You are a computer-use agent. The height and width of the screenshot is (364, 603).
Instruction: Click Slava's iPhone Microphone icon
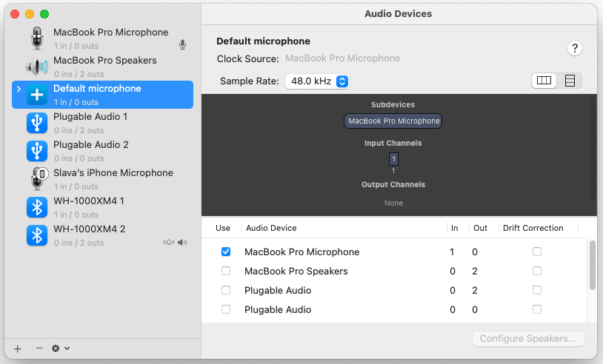39,178
